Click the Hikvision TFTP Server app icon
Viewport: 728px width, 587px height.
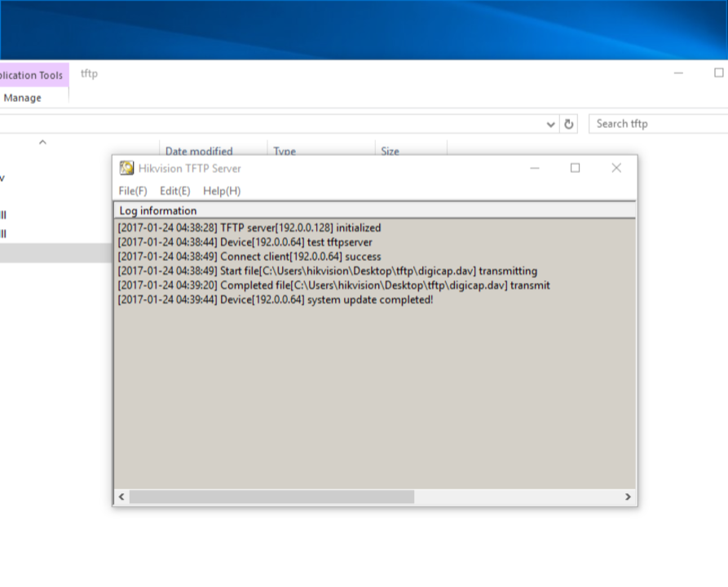point(126,168)
